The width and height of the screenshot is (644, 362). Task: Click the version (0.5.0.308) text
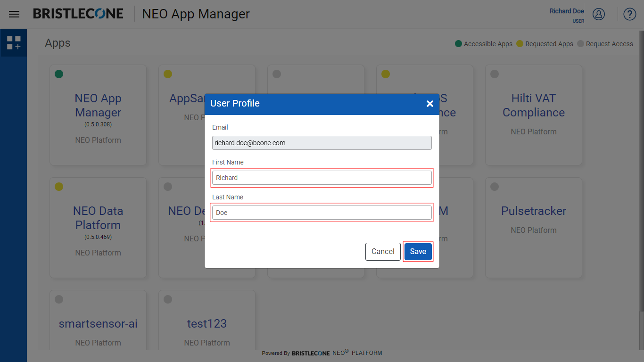click(x=98, y=124)
